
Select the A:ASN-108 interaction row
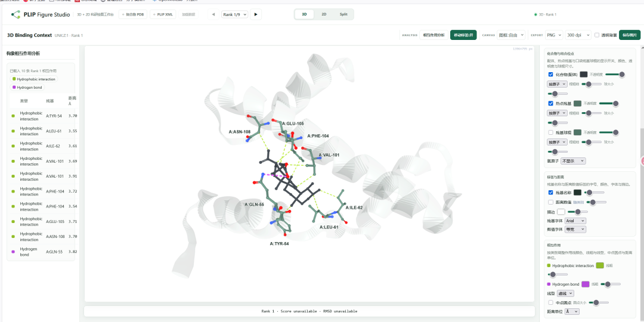[43, 237]
